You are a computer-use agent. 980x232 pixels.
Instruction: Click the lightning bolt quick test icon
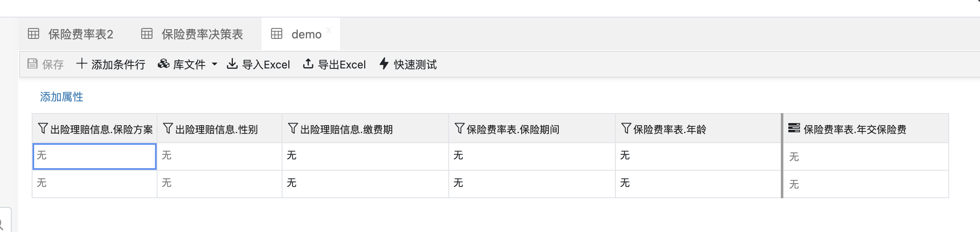[x=384, y=64]
